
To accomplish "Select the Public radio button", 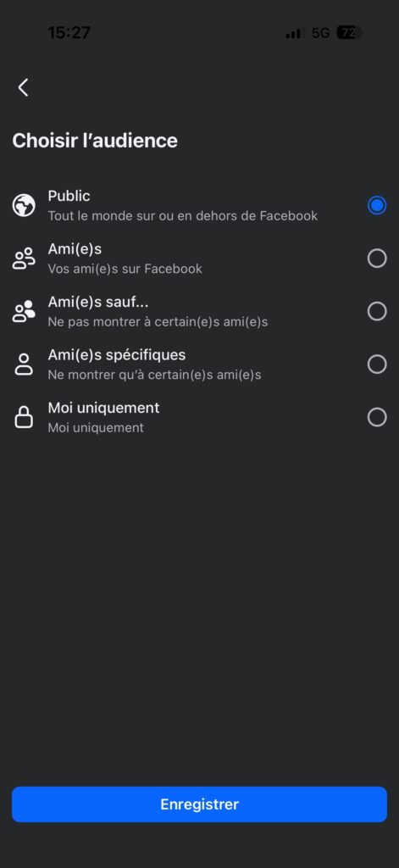I will (x=377, y=205).
